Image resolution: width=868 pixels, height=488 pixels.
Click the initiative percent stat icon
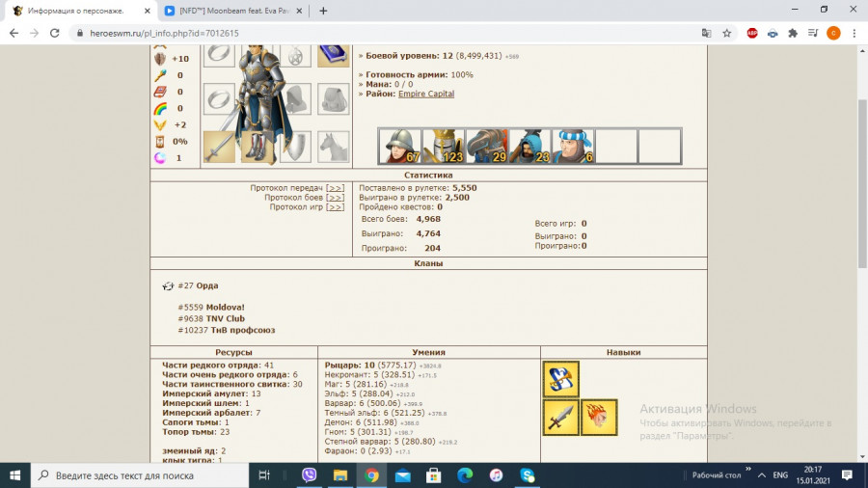(x=160, y=142)
